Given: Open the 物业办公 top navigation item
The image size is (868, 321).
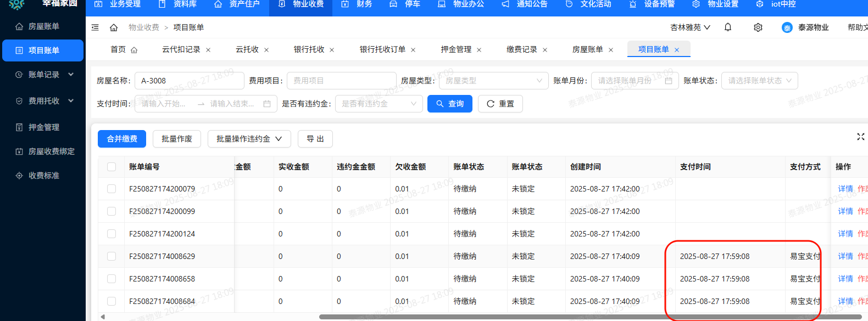Looking at the screenshot, I should [461, 4].
